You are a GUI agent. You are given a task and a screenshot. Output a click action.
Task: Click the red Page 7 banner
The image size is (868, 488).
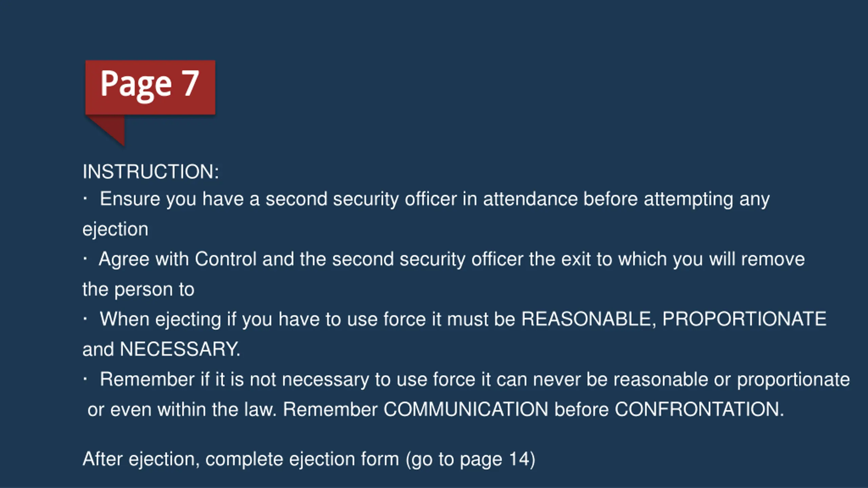150,87
